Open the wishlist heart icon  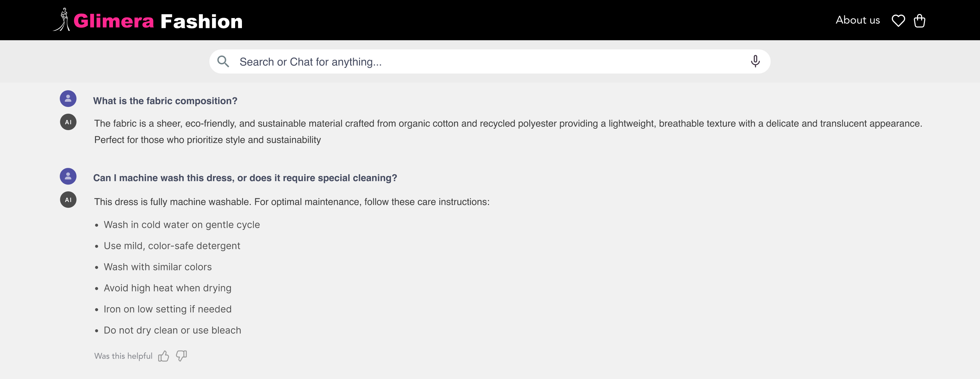click(898, 20)
